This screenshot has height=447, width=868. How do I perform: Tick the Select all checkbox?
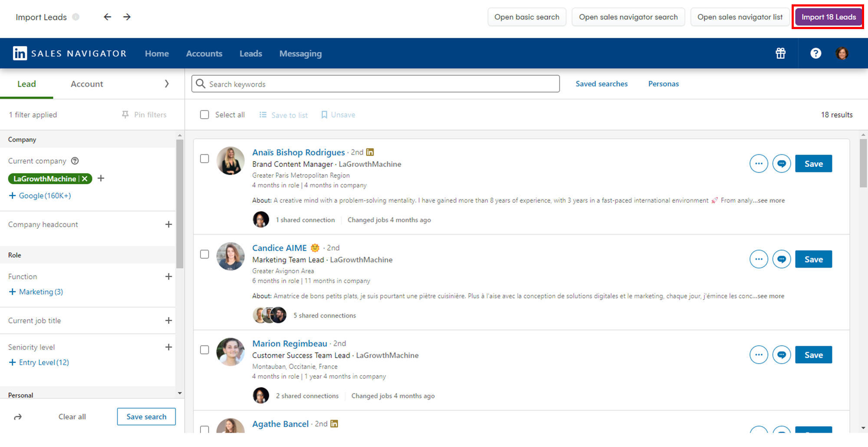(x=204, y=115)
